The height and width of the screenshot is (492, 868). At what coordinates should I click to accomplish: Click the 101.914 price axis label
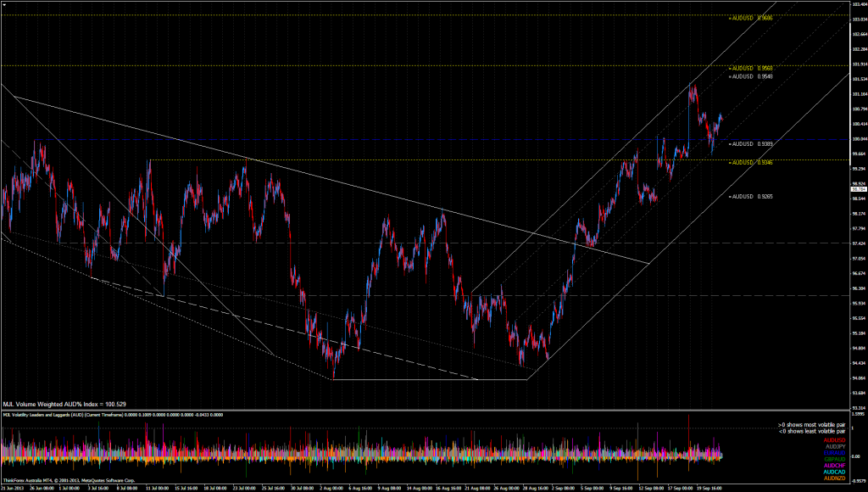[860, 64]
